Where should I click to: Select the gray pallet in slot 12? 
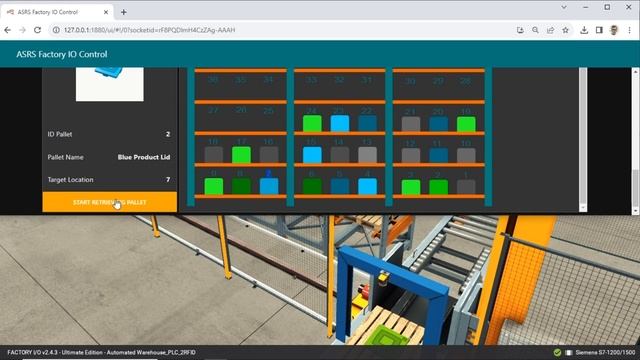411,155
